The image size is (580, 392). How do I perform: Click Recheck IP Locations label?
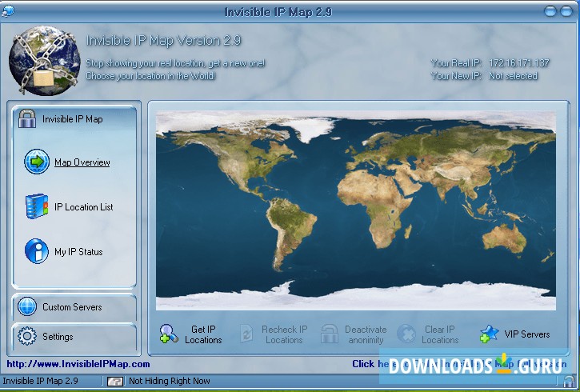284,334
